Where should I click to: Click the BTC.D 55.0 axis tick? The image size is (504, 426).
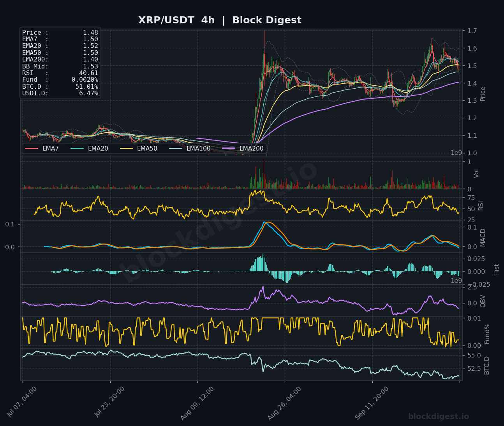pos(474,355)
